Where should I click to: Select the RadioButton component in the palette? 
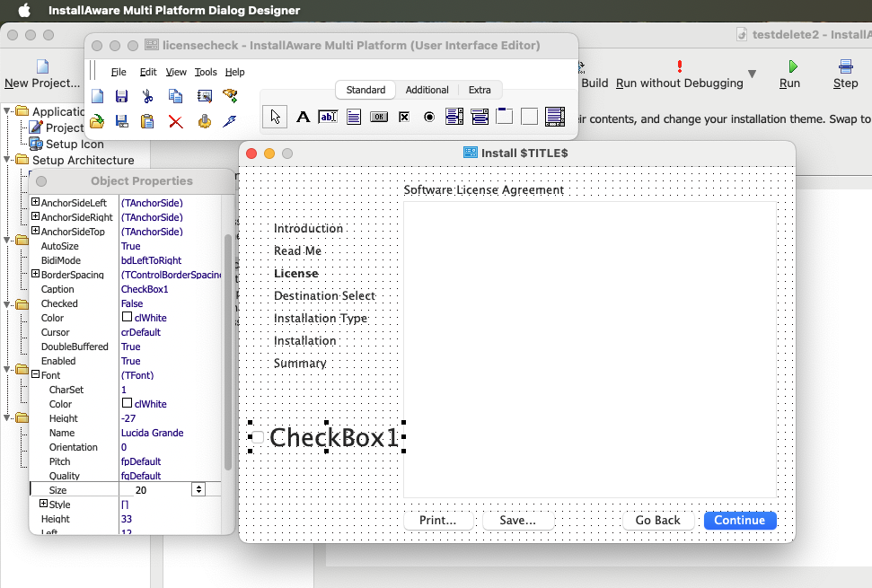click(x=429, y=117)
